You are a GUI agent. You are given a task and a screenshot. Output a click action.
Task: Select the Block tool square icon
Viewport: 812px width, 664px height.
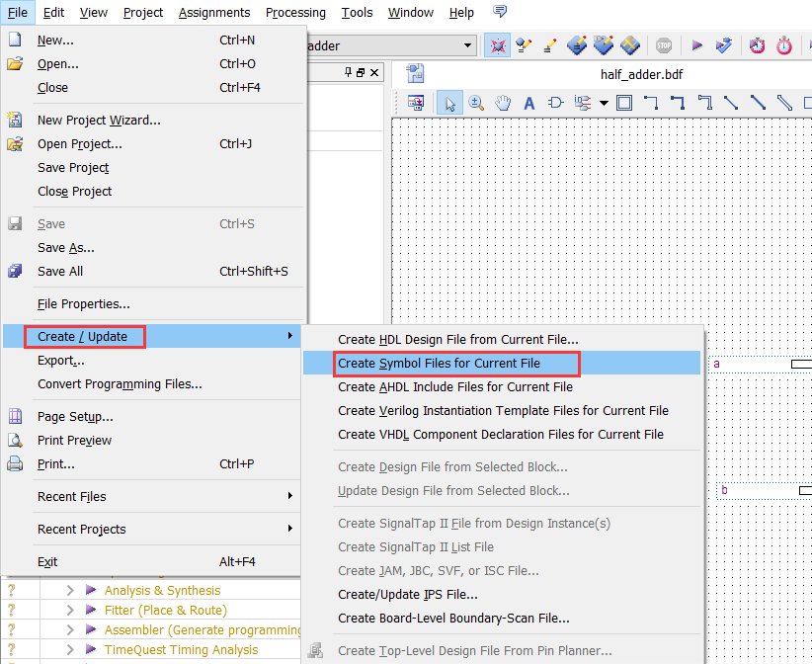click(624, 103)
